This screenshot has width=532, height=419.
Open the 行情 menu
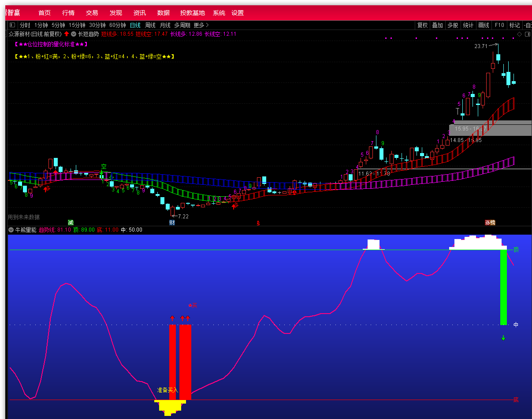pyautogui.click(x=68, y=13)
